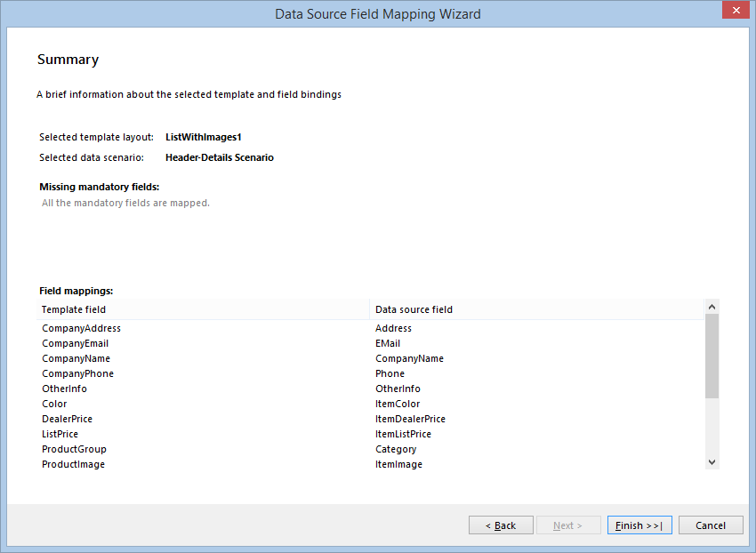Click the scrollbar down arrow
This screenshot has width=756, height=553.
[x=712, y=461]
